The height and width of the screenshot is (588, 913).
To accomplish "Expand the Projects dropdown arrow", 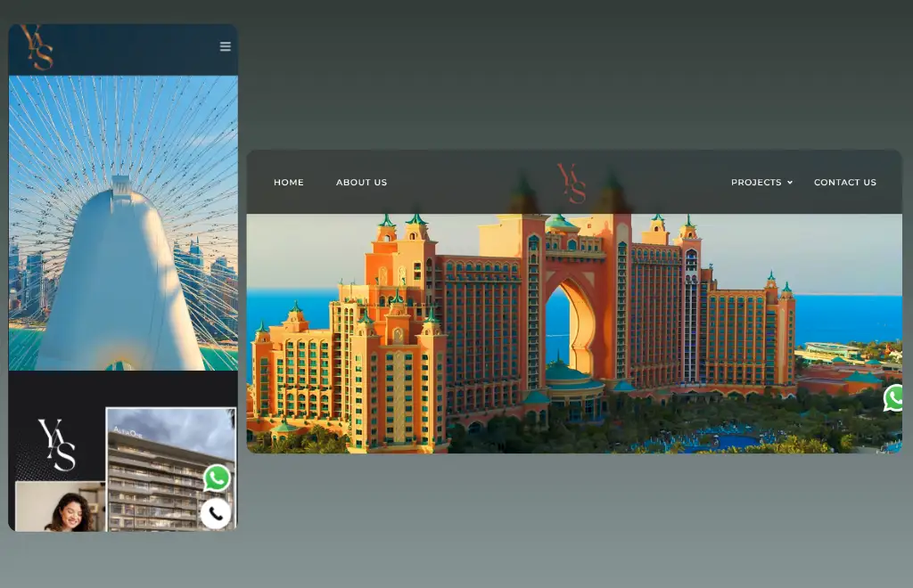I will pos(790,183).
